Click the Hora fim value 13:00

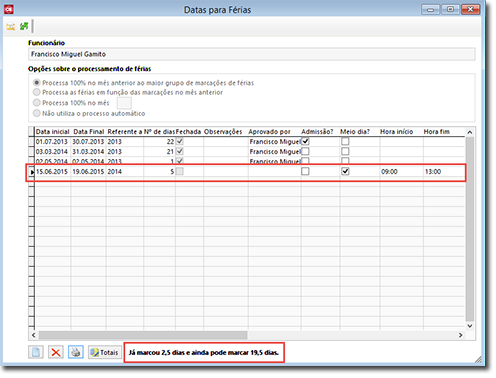coord(444,172)
